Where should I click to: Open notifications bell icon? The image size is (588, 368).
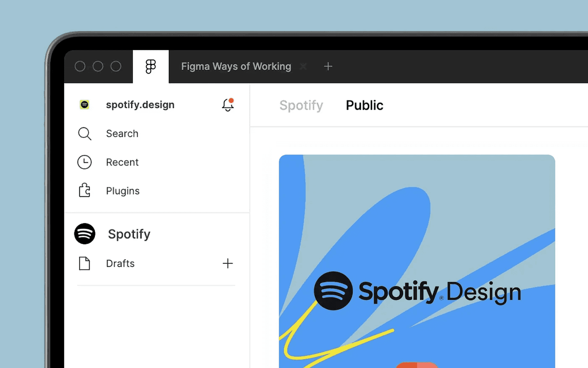tap(228, 105)
